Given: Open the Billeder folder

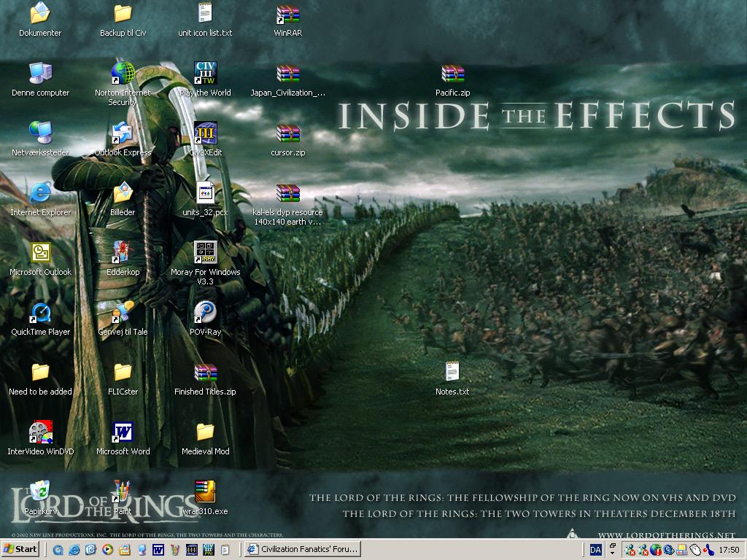Looking at the screenshot, I should coord(123,192).
